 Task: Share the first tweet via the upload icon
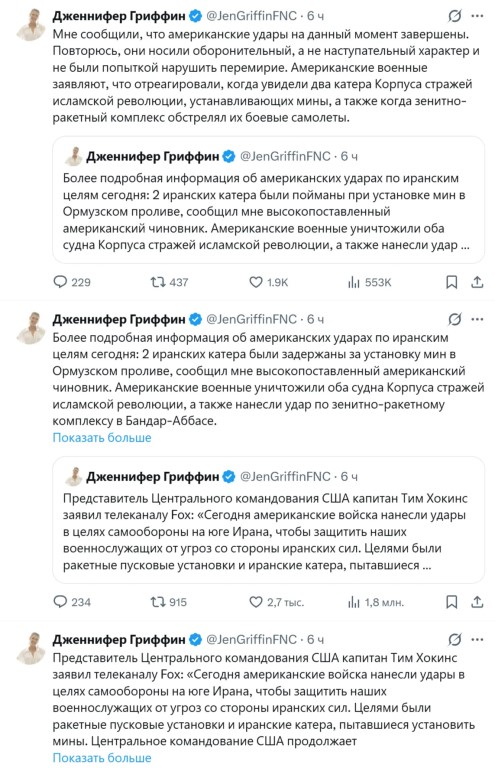[477, 282]
